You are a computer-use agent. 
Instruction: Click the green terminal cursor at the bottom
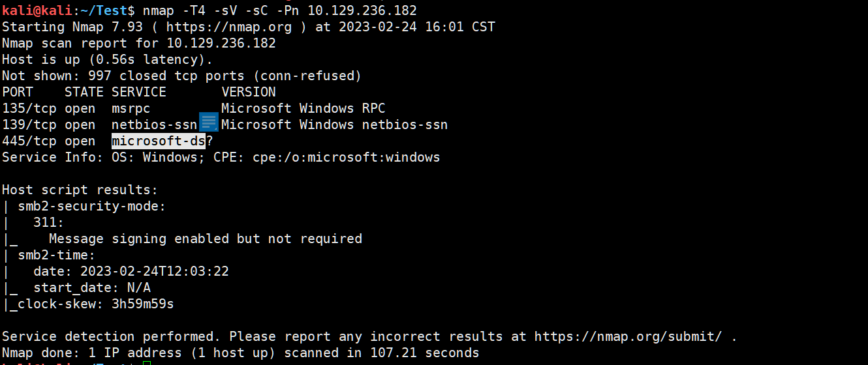(x=147, y=362)
